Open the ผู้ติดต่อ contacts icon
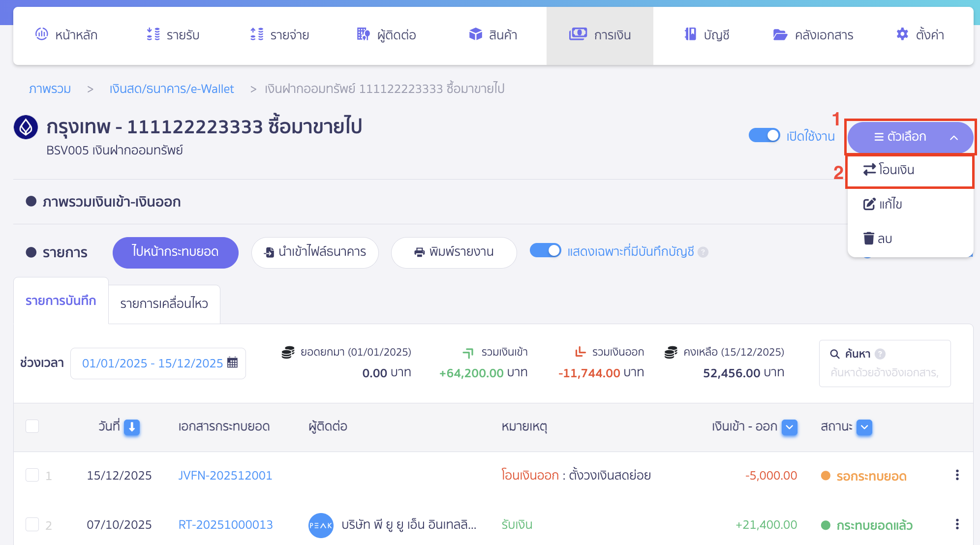This screenshot has height=545, width=980. [363, 34]
